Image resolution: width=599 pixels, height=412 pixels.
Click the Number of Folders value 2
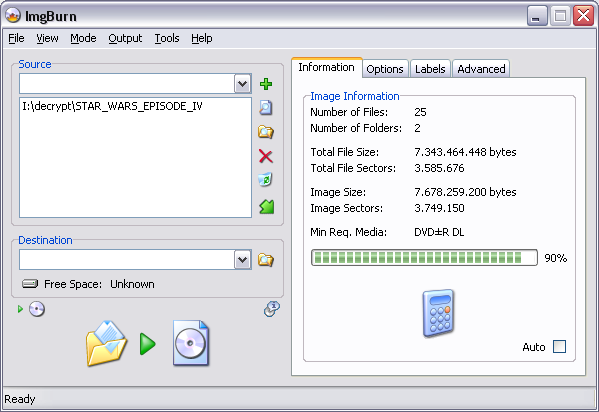417,128
